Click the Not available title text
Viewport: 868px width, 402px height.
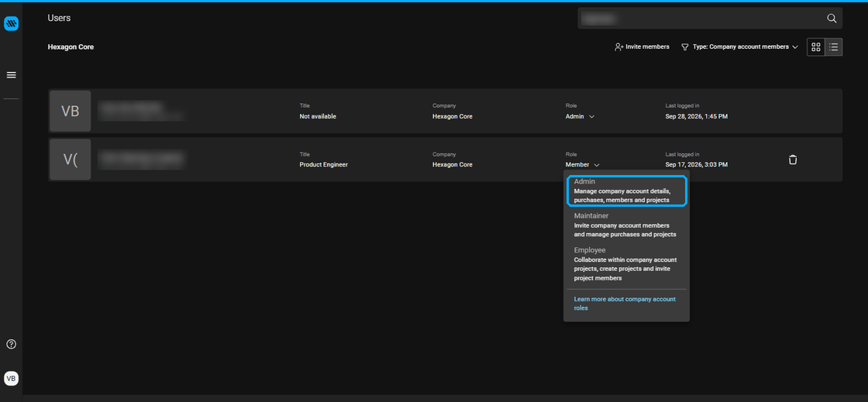[318, 117]
